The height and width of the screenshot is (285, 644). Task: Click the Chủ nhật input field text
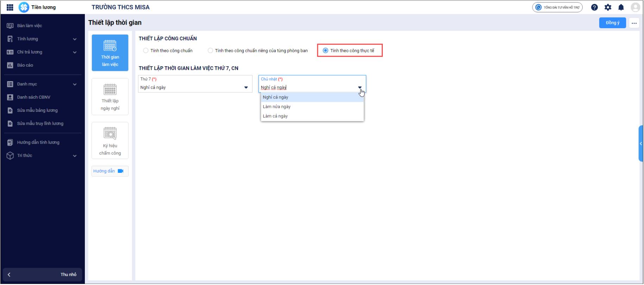(274, 87)
